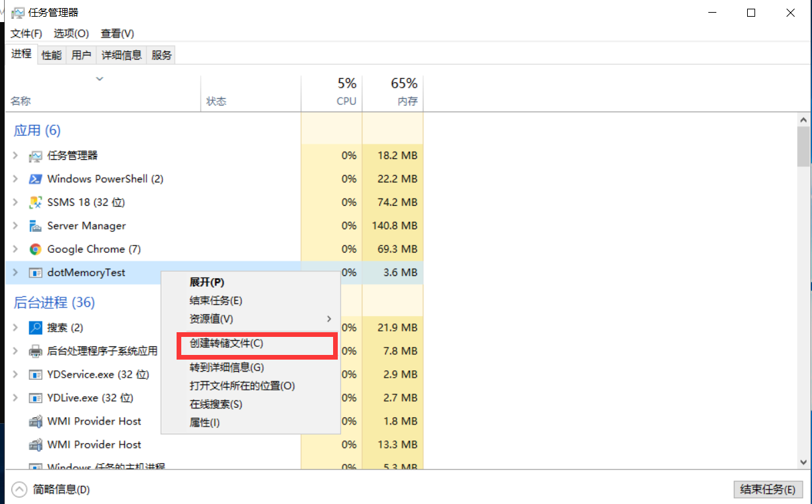This screenshot has height=504, width=812.
Task: Expand the Google Chrome (7) group
Action: point(15,249)
